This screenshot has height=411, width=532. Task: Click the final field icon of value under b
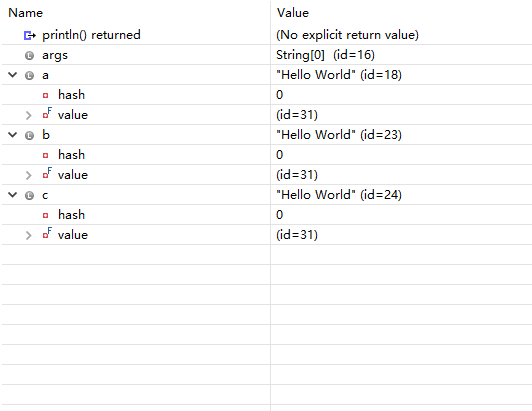click(x=47, y=173)
